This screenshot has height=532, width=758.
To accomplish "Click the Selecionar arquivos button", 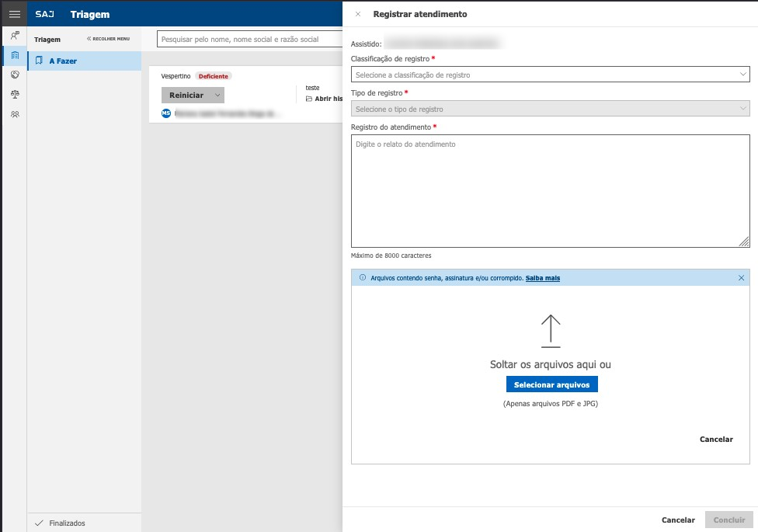I will [x=551, y=384].
